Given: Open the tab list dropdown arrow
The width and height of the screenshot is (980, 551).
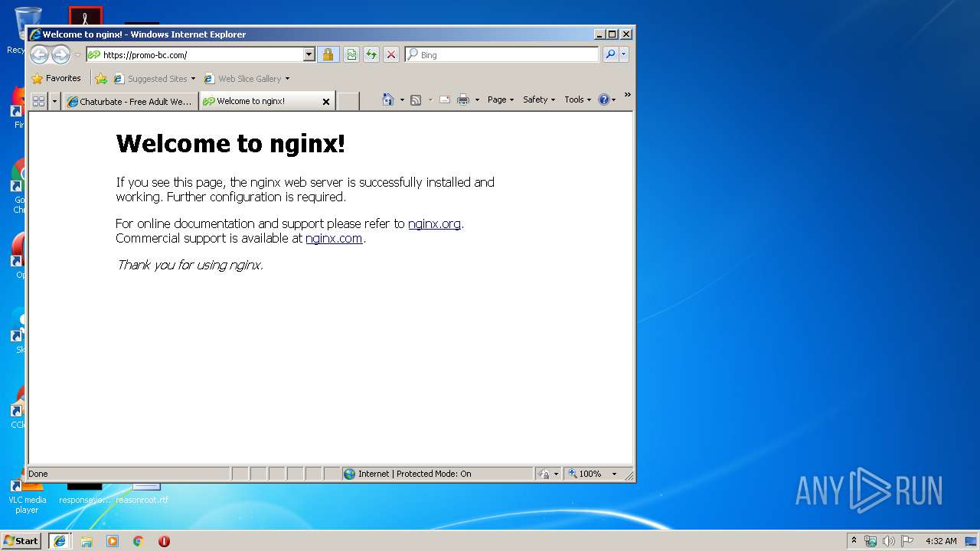Looking at the screenshot, I should (54, 101).
